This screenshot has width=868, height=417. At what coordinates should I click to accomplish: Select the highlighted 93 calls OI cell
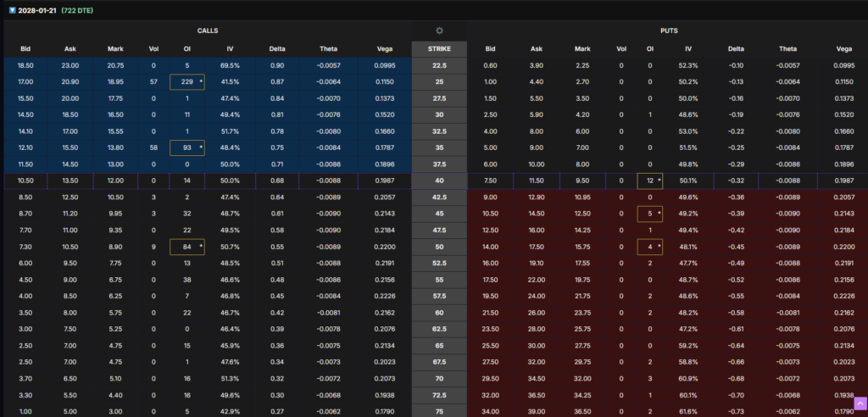click(x=187, y=148)
